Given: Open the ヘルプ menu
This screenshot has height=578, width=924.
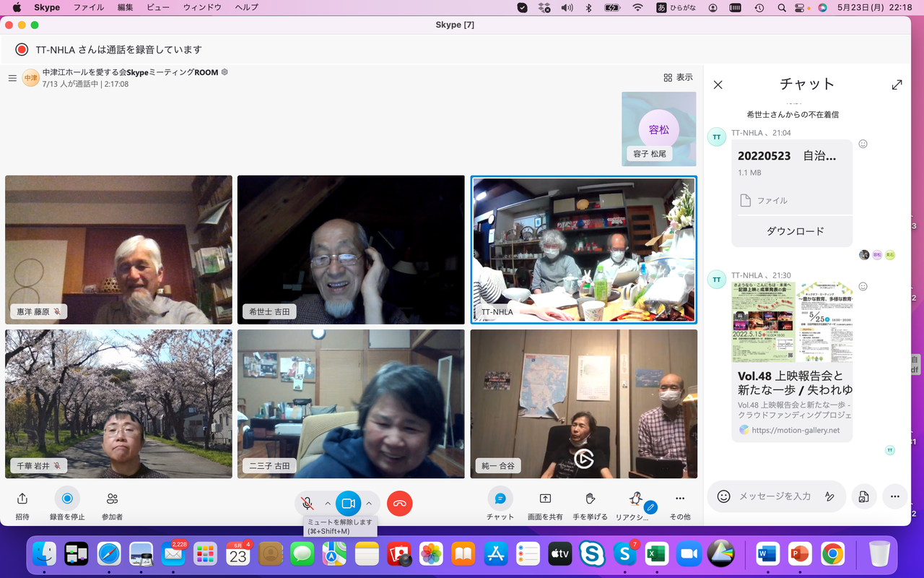Looking at the screenshot, I should (247, 7).
